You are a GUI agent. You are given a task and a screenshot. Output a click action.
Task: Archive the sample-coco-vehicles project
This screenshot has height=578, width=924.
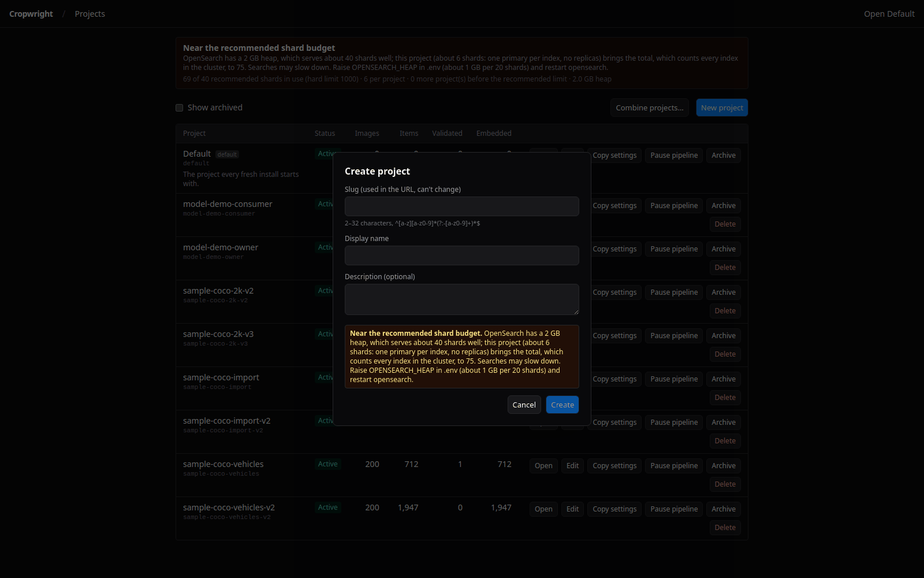pos(724,466)
